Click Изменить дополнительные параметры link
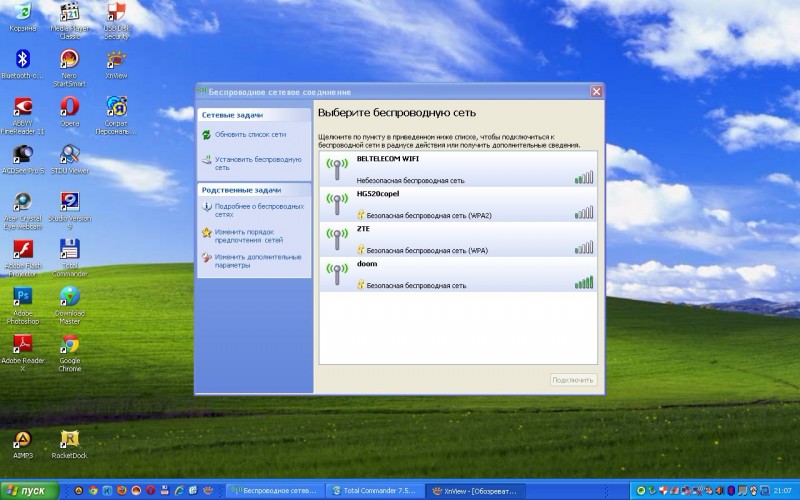 tap(258, 261)
